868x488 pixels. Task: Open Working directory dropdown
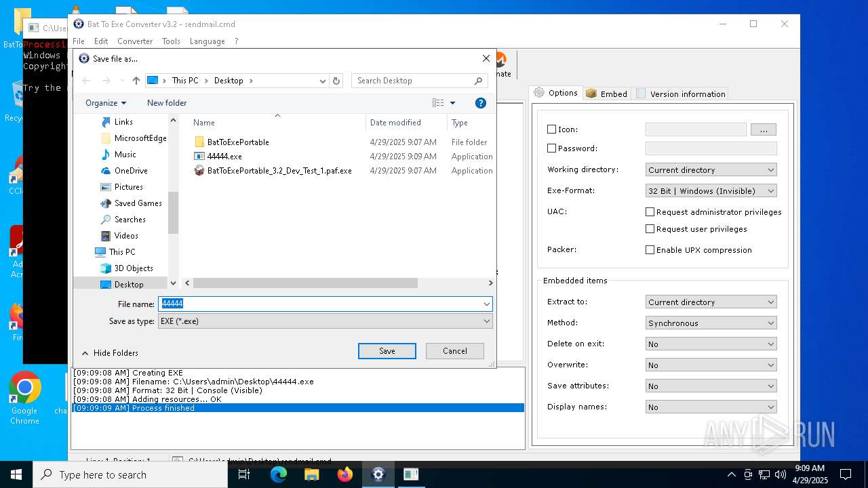711,170
